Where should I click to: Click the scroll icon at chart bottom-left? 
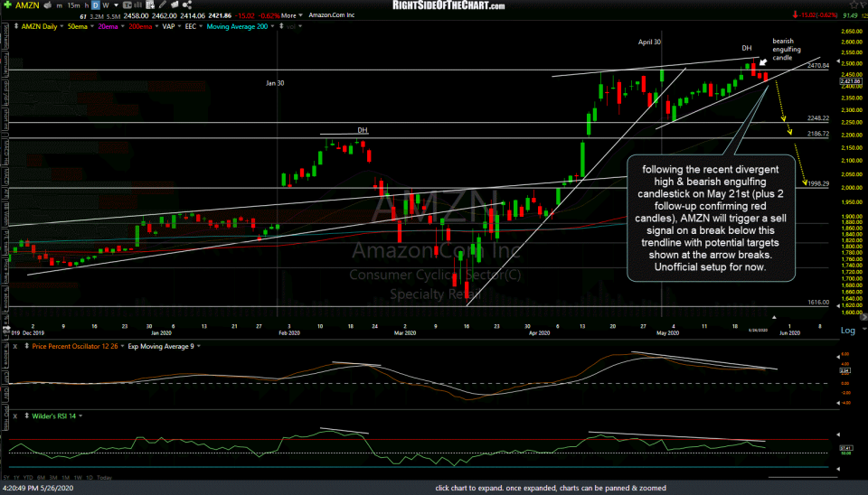(6, 330)
